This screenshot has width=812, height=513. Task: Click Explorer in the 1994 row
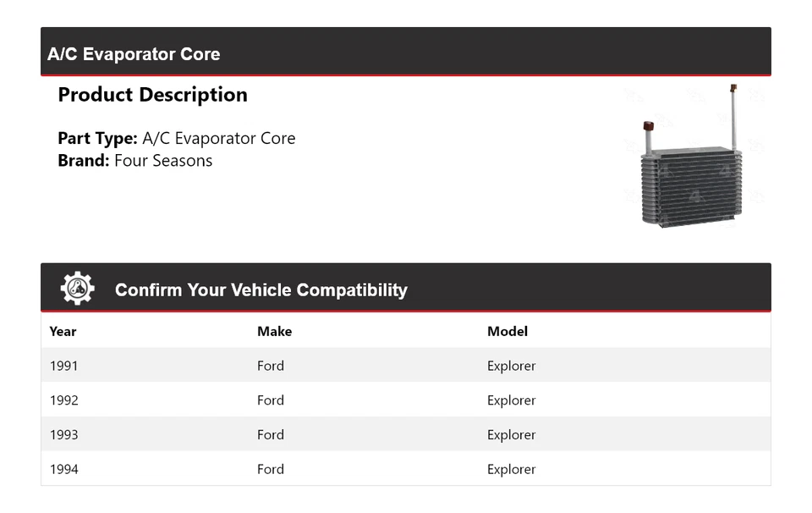coord(511,469)
